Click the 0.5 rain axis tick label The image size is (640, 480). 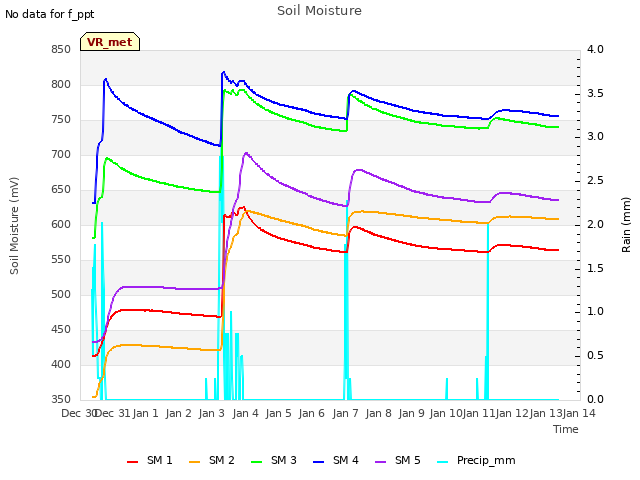[595, 356]
